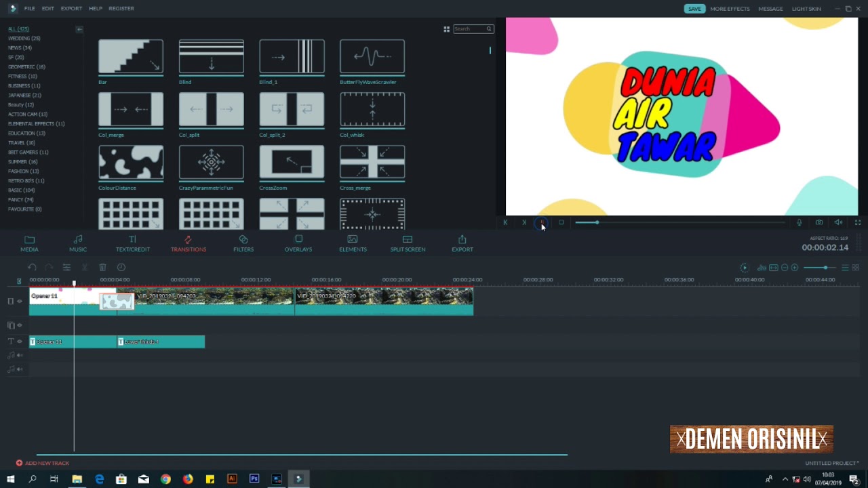
Task: Open the HELP menu
Action: coord(96,9)
